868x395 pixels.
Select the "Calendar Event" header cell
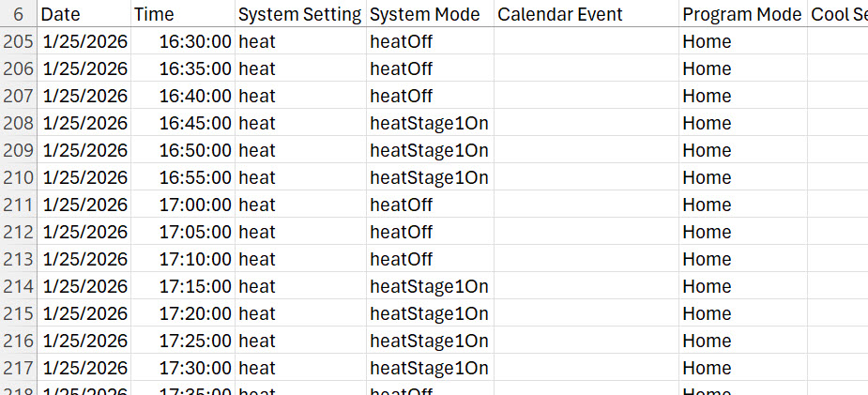(586, 15)
